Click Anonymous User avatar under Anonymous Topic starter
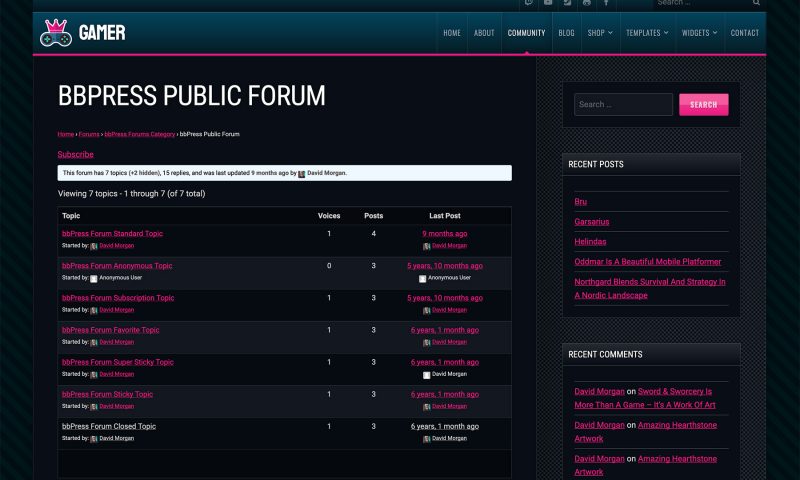Screen dimensions: 800x480 coord(94,279)
